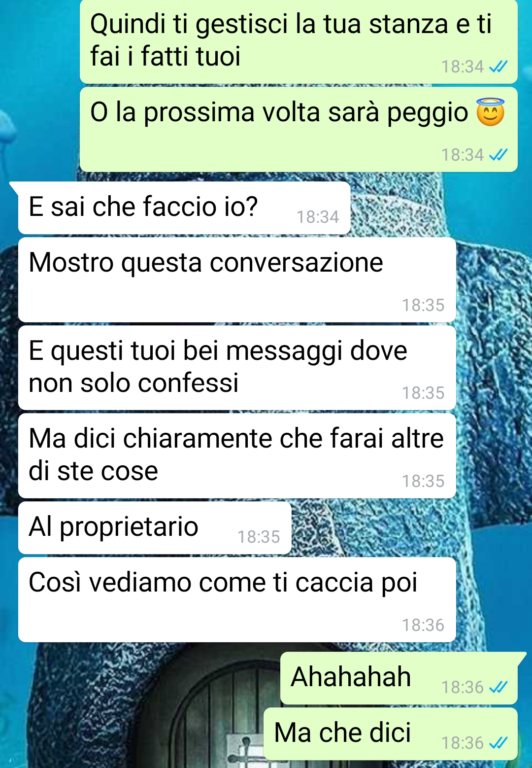Viewport: 532px width, 768px height.
Task: Tap the 18:36 timestamp under 'Così vediamo'
Action: pos(423,625)
